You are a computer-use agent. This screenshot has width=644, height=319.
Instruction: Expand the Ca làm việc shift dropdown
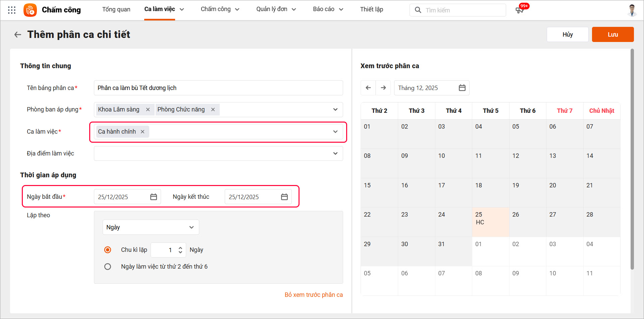tap(335, 132)
